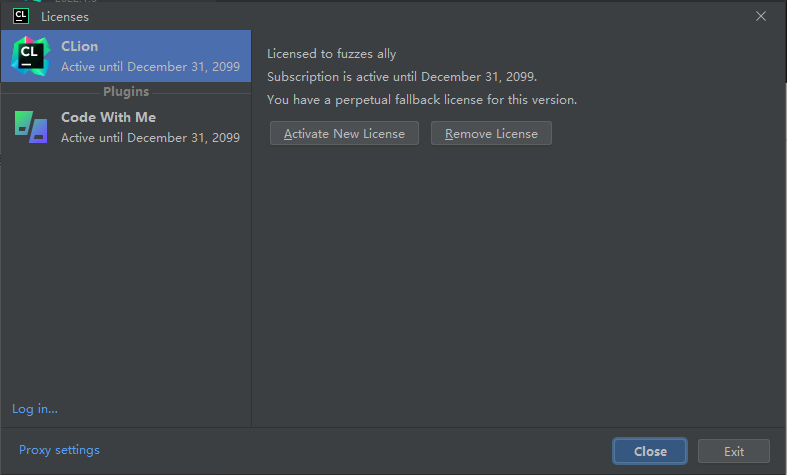Click CLion's 'Active until December 31, 2099' subtitle
The height and width of the screenshot is (475, 787).
coord(150,66)
